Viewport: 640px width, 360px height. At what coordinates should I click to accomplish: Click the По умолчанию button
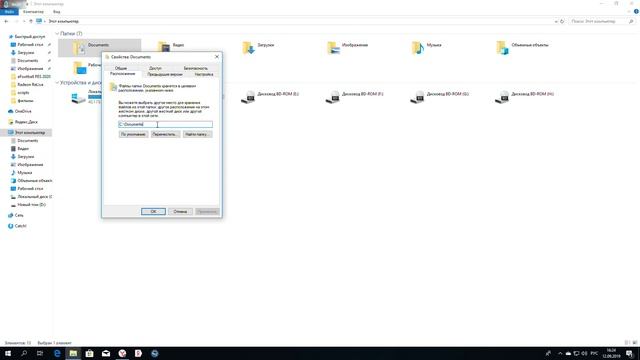[133, 134]
